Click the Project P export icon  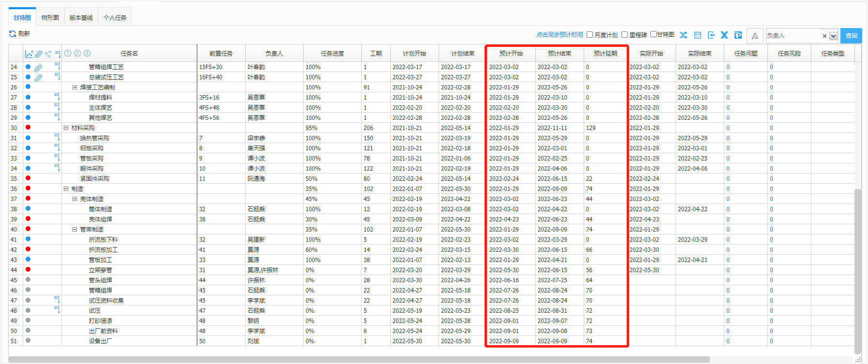[738, 35]
